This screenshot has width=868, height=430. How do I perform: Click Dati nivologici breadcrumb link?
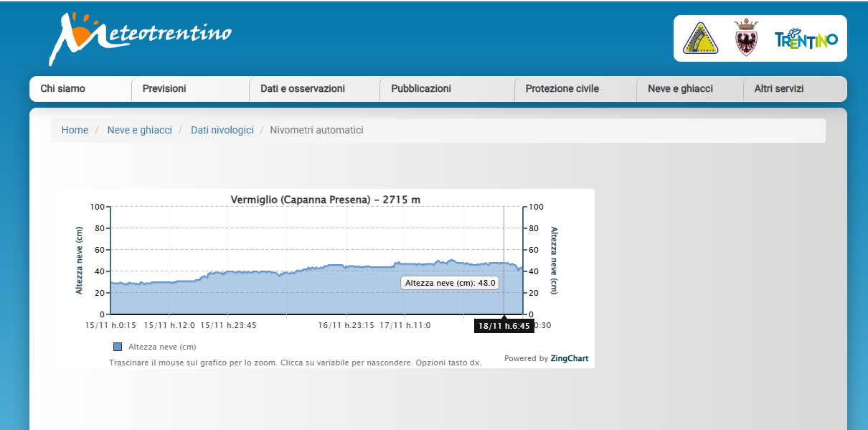222,130
